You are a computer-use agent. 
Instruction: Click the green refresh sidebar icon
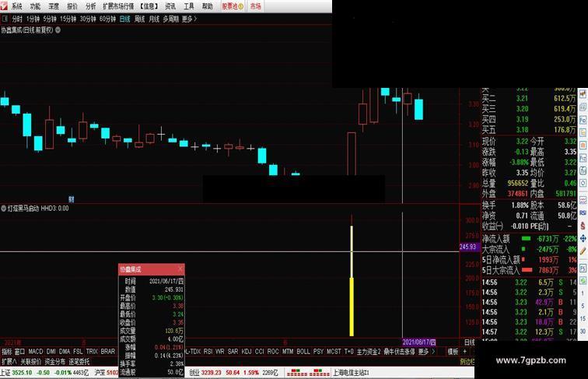[583, 281]
